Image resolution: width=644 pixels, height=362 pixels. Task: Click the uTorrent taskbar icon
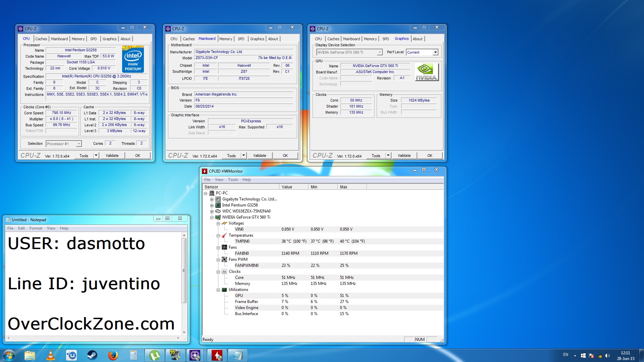(154, 355)
